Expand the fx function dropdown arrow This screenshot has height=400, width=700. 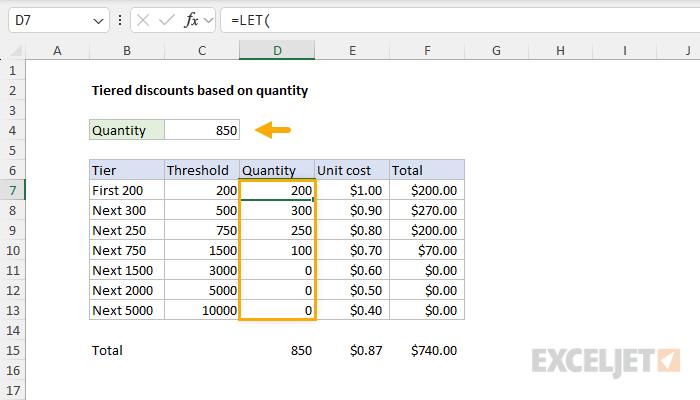(x=208, y=21)
